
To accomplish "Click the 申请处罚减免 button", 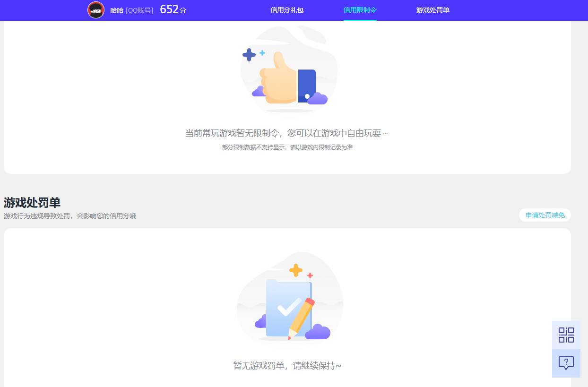I will (x=545, y=215).
